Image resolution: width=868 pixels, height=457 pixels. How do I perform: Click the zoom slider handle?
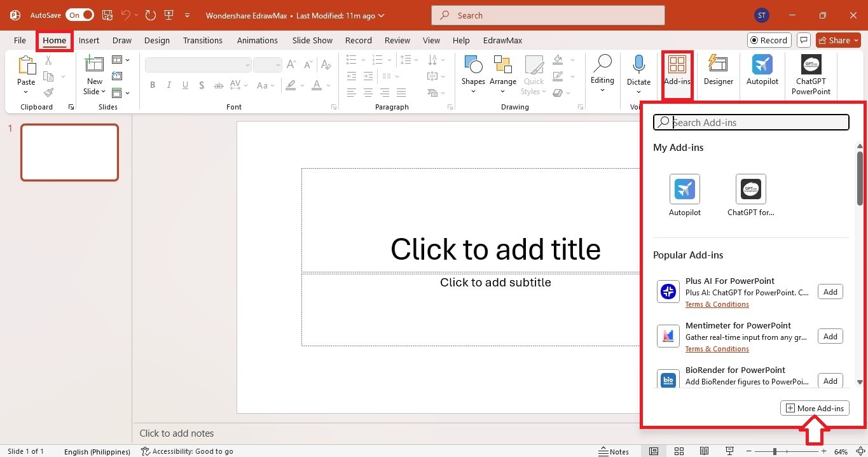click(x=775, y=451)
